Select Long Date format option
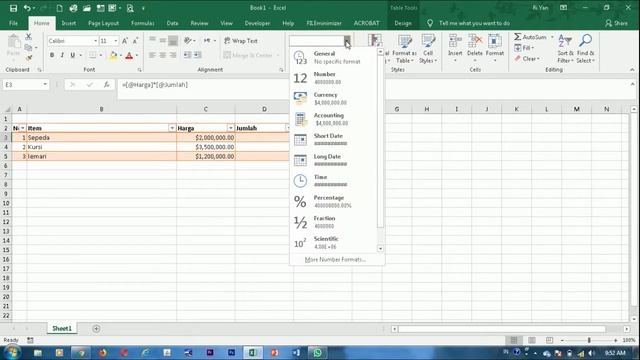Screen dimensions: 640x360 tap(333, 160)
